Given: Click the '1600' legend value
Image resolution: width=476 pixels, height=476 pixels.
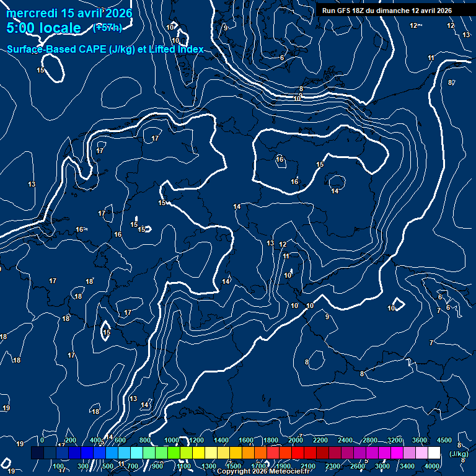Looking at the screenshot, I should (246, 440).
